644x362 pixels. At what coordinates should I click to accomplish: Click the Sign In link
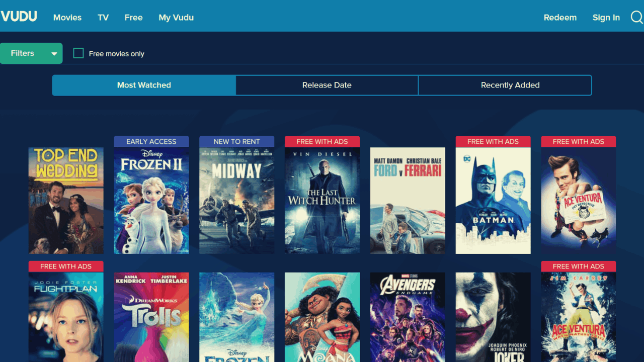606,18
